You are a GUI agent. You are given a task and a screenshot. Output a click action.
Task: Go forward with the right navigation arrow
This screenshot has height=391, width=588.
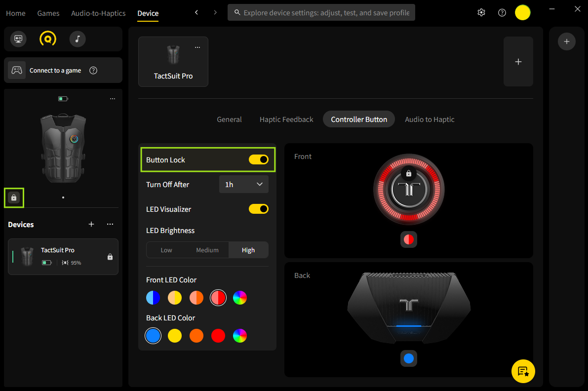click(x=215, y=12)
